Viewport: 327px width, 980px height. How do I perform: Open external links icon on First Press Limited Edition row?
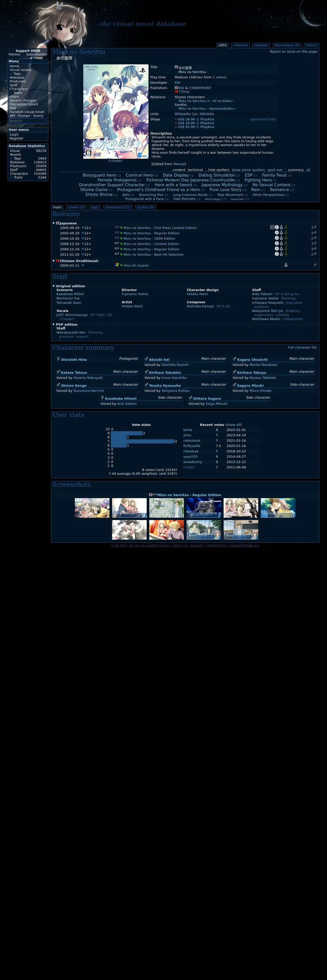[x=315, y=227]
